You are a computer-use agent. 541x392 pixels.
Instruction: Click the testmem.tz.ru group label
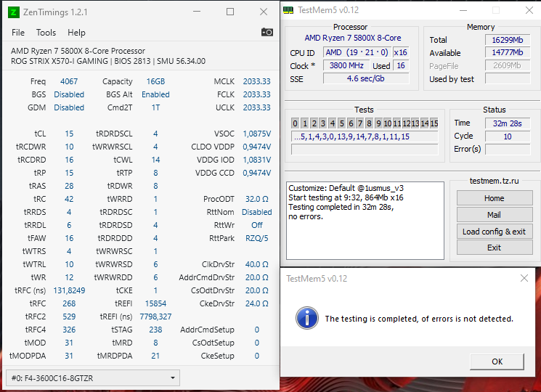(494, 181)
